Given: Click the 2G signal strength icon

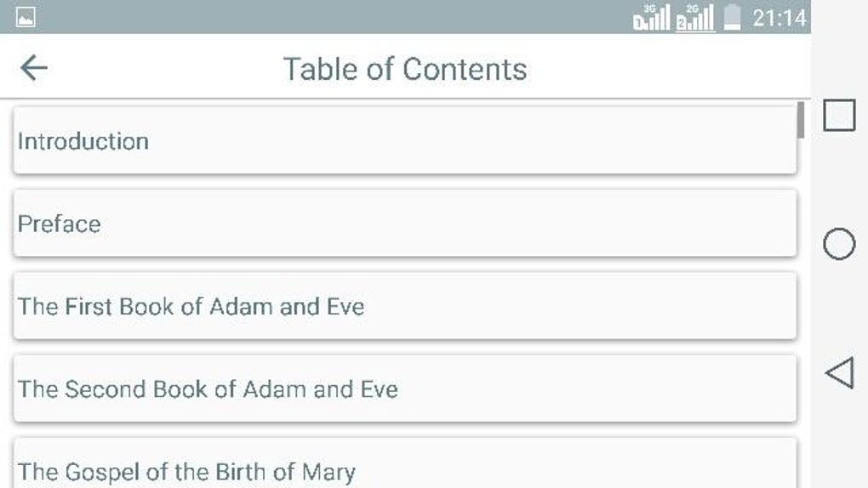Looking at the screenshot, I should [694, 17].
